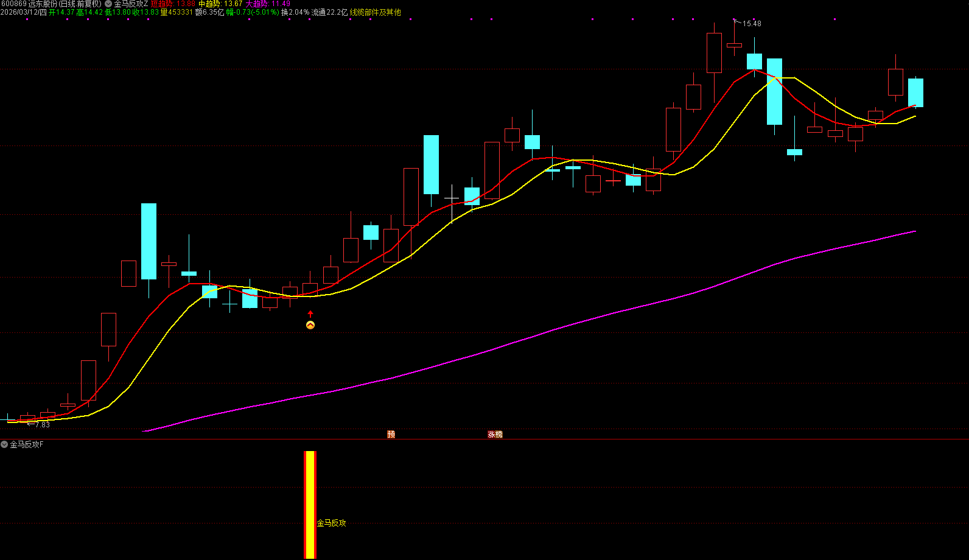
Task: Select the 金马反攻 signal bar in the sub-chart
Action: pos(310,505)
